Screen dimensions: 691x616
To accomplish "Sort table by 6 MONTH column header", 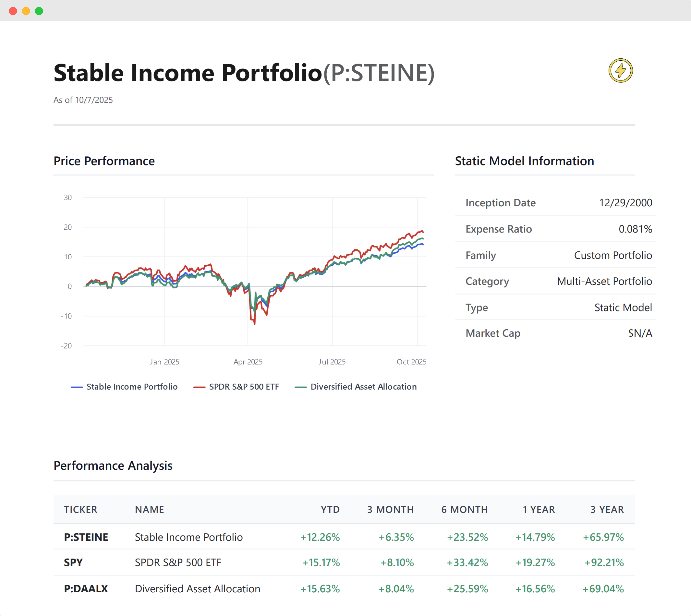I will [x=465, y=509].
